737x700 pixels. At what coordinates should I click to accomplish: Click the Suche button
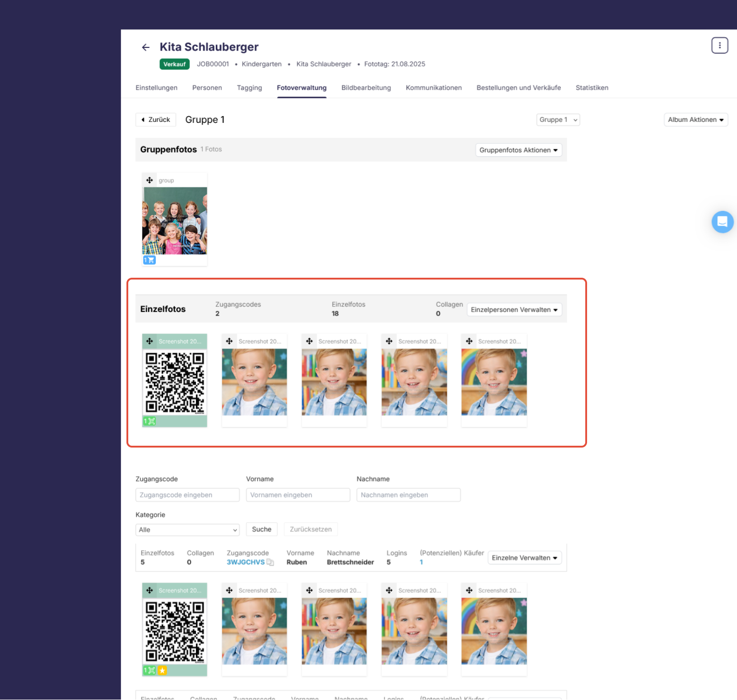(261, 529)
